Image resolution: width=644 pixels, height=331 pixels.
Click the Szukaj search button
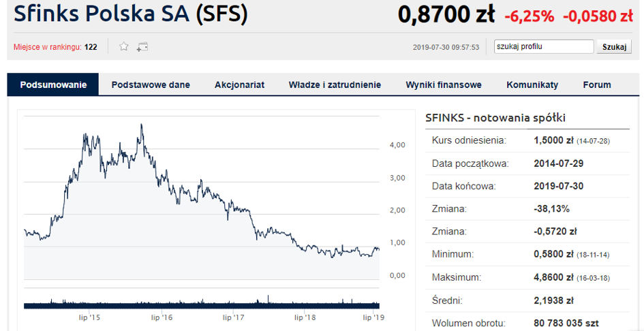(614, 47)
